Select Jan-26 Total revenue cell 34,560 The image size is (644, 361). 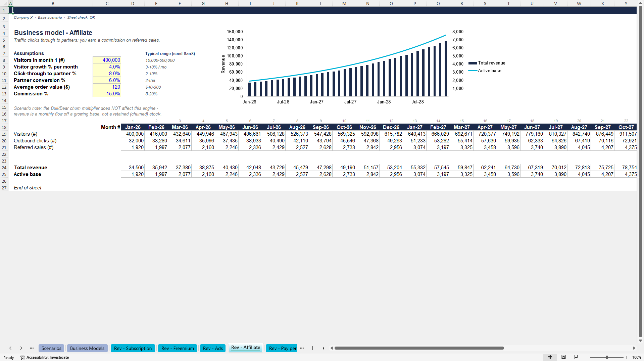(x=133, y=168)
